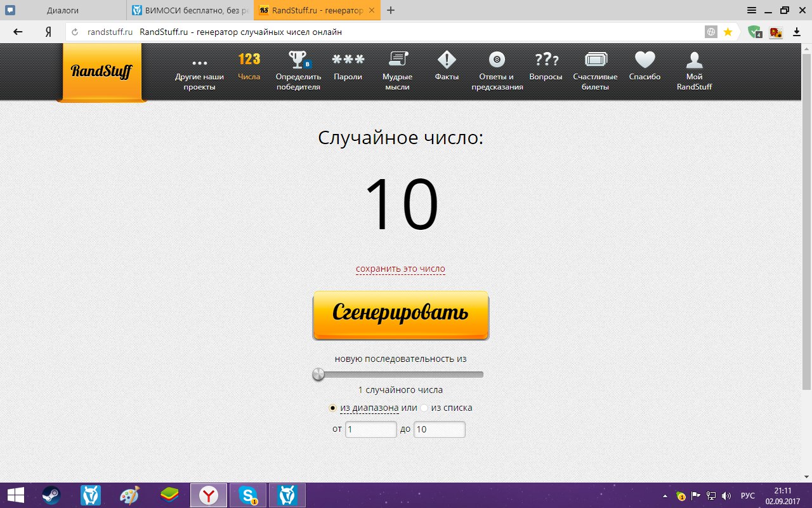The image size is (812, 508).
Task: Open the 'Спасибо' heart icon
Action: (645, 60)
